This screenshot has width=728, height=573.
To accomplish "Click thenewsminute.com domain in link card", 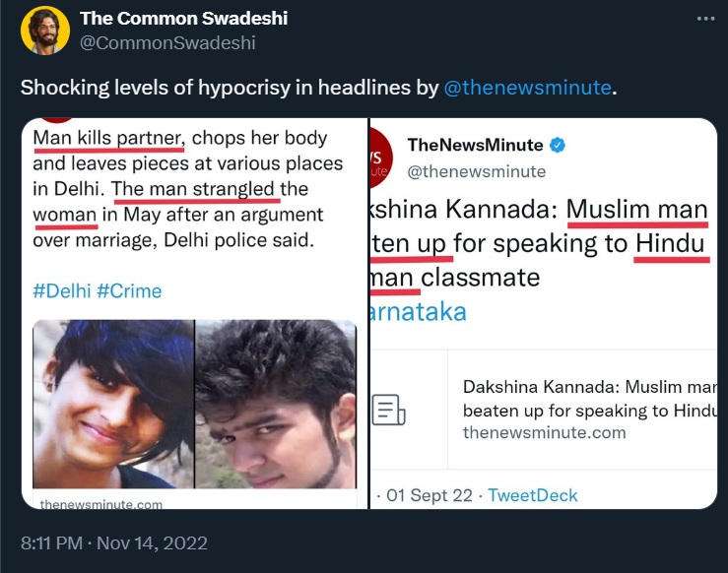I will click(544, 432).
